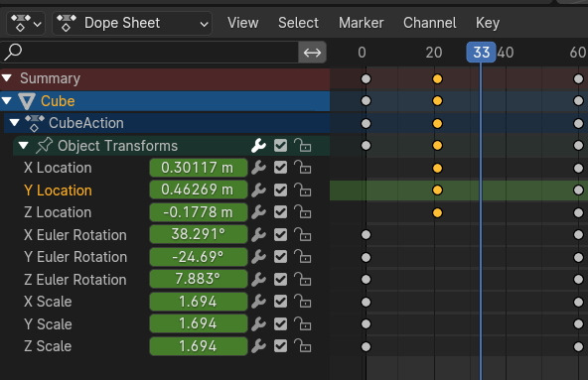
Task: Toggle lock on Object Transforms group
Action: point(302,146)
